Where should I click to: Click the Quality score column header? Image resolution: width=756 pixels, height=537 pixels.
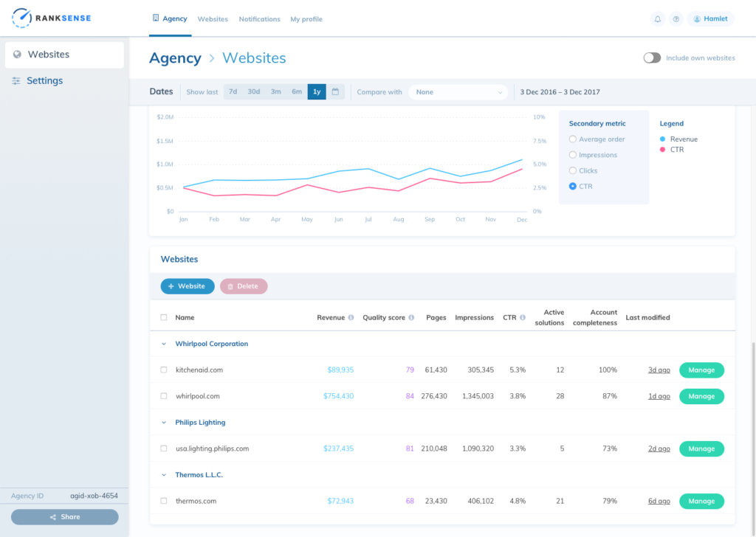[384, 317]
